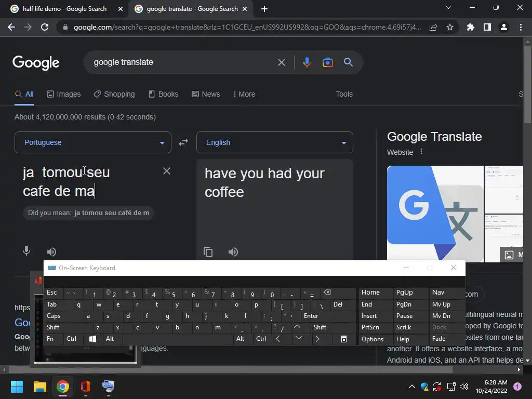Open the volume control in the system tray
Image resolution: width=532 pixels, height=399 pixels.
click(x=464, y=387)
